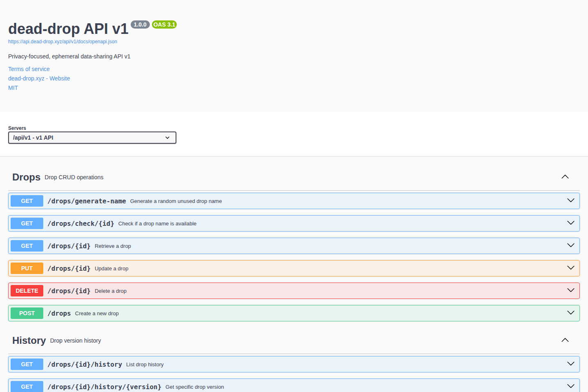Screen dimensions: 588x392
Task: Click the Drops section heading
Action: pyautogui.click(x=26, y=177)
